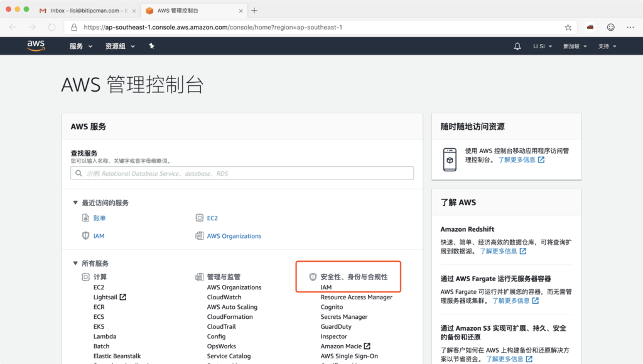Click the AWS Organizations icon under recent services

(199, 236)
